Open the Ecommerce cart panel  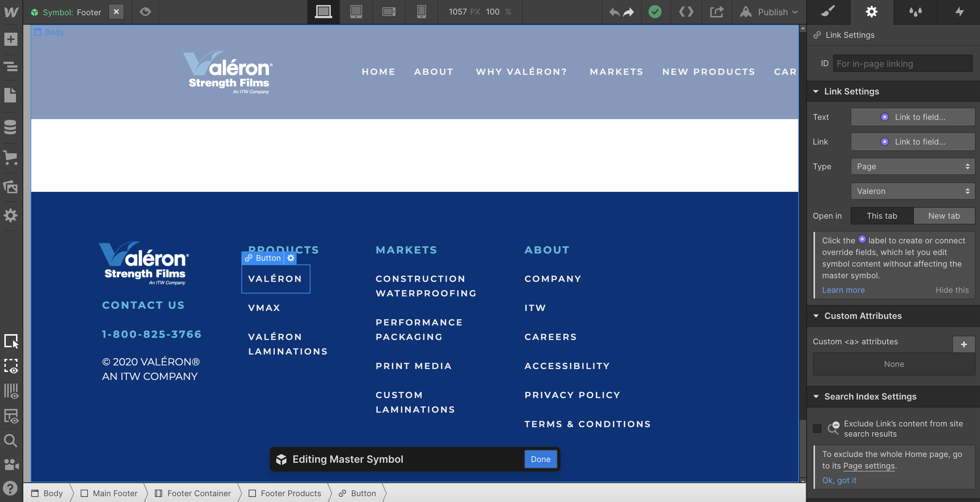click(x=11, y=157)
